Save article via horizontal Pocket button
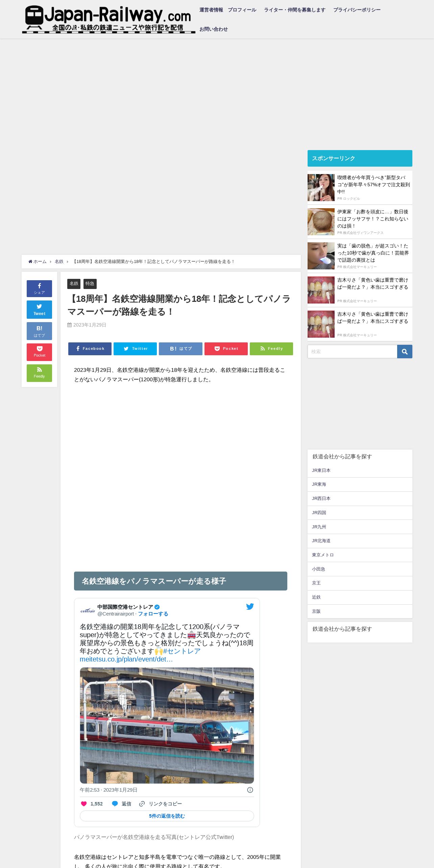 click(x=226, y=349)
